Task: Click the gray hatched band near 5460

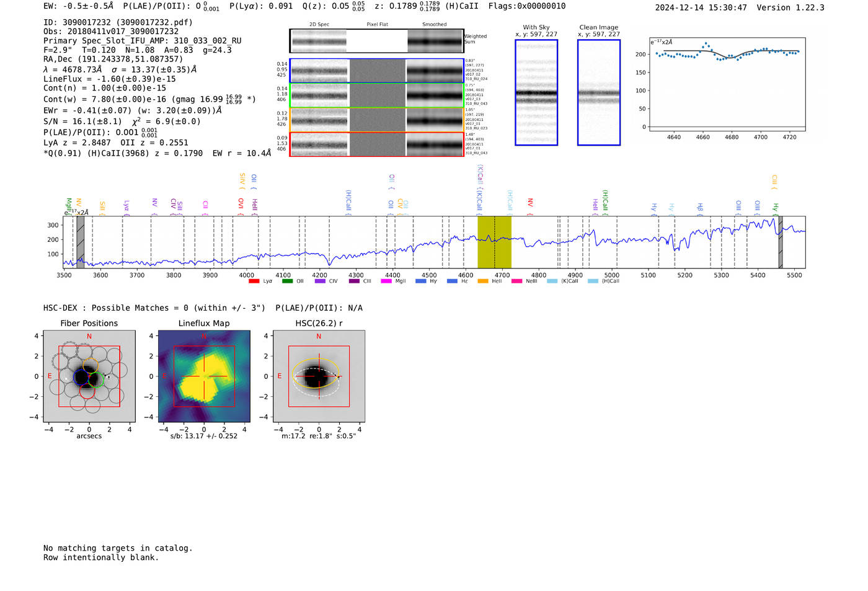Action: click(x=781, y=242)
